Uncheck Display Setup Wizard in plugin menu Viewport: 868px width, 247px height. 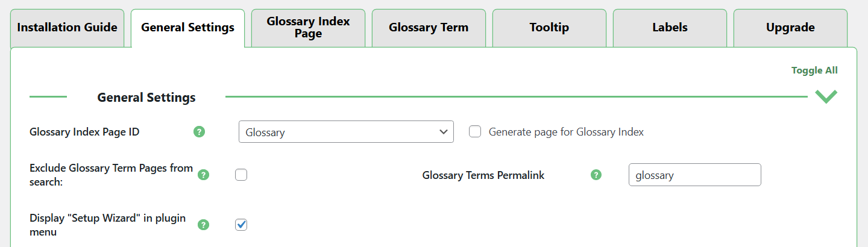(x=241, y=225)
